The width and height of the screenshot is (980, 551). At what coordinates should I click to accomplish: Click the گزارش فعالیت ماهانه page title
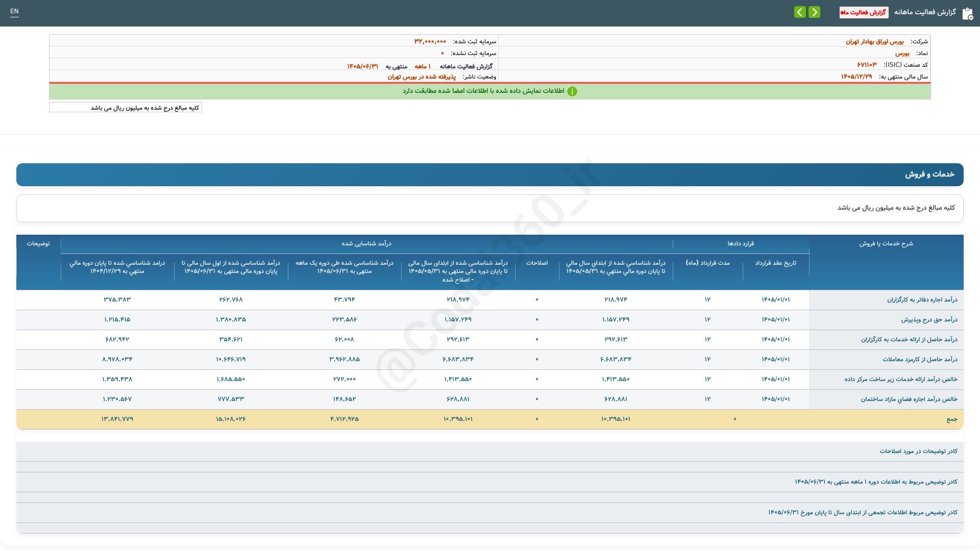[925, 12]
